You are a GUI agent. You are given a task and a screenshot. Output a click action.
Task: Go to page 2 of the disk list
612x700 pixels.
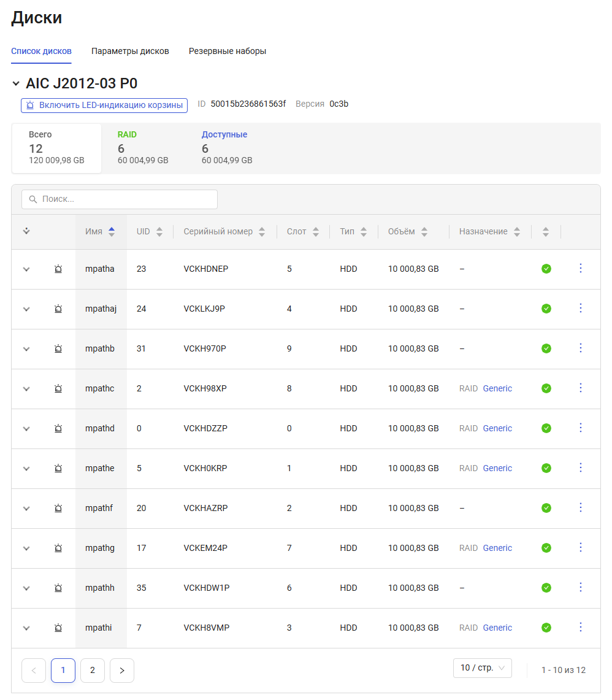93,671
